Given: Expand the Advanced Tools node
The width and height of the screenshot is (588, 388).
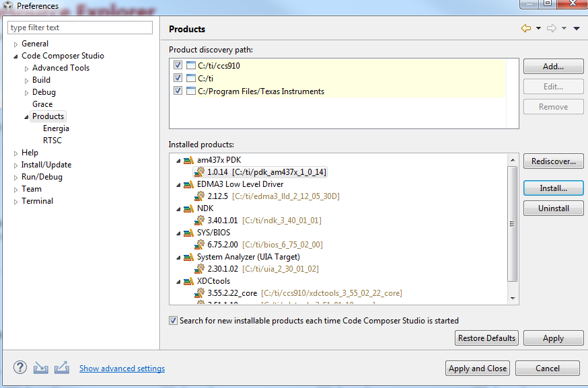Looking at the screenshot, I should [x=26, y=69].
